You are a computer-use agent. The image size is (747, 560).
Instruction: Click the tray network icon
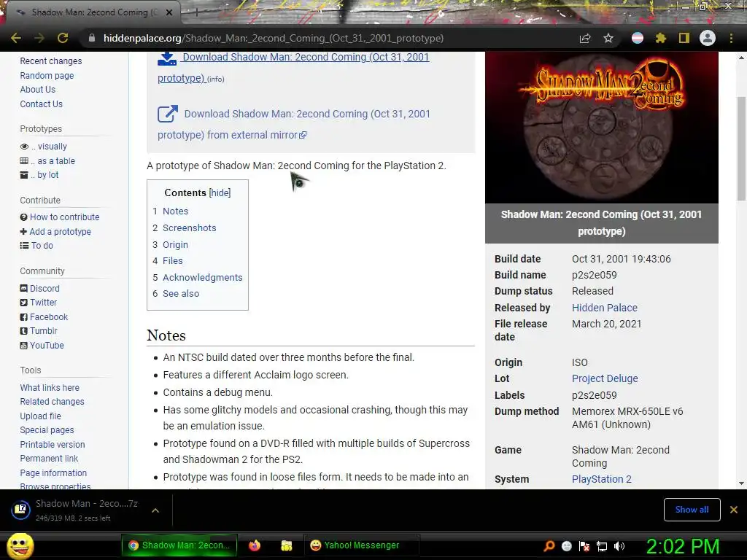[602, 546]
